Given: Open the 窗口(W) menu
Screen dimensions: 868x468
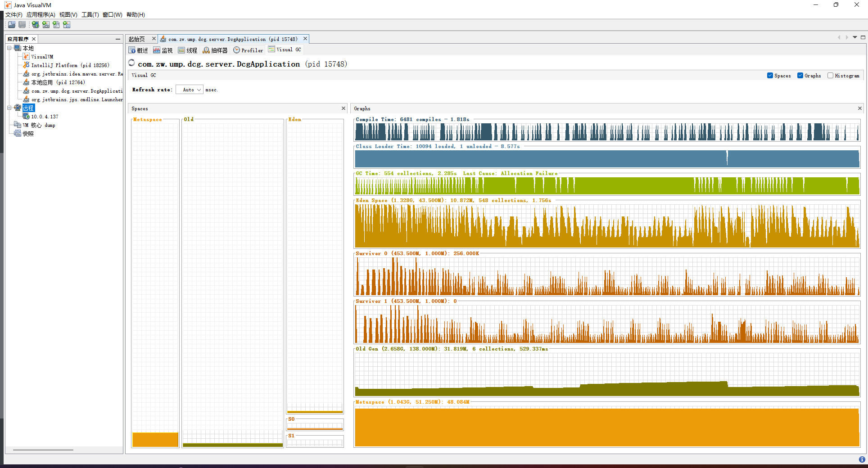Looking at the screenshot, I should 112,15.
